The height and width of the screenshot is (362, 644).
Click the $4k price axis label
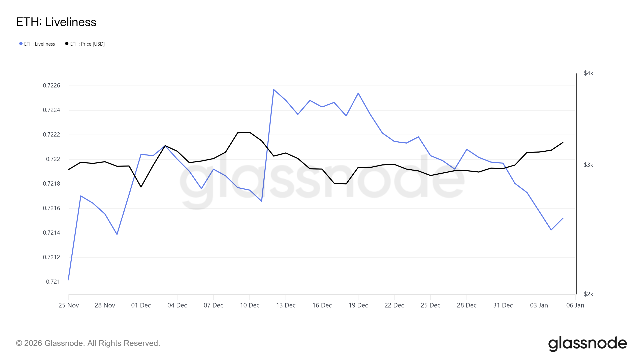coord(588,73)
